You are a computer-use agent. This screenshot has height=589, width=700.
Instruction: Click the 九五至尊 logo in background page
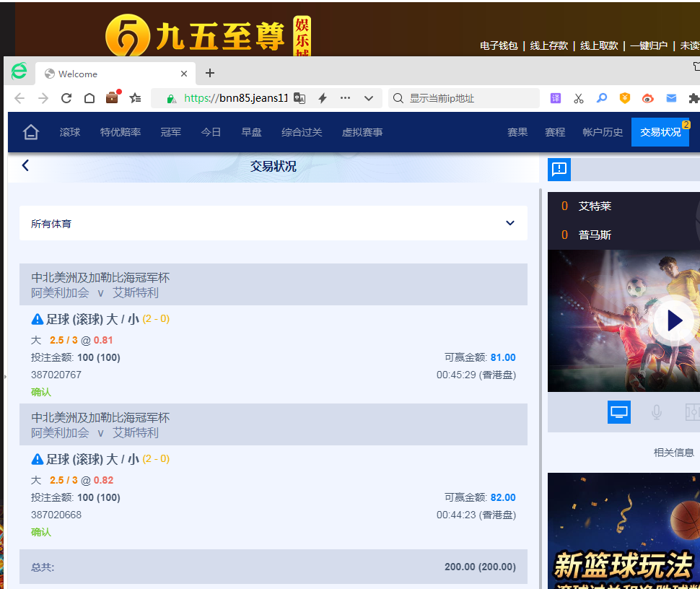point(208,35)
